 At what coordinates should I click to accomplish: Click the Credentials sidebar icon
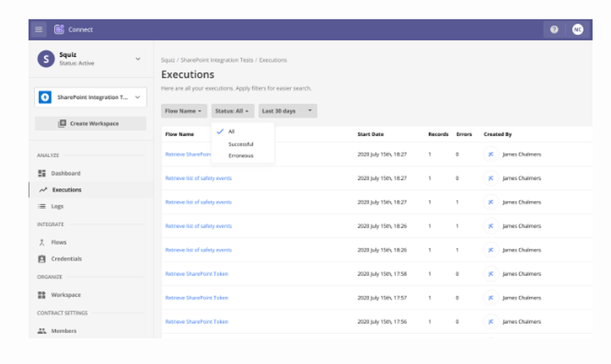pos(42,259)
